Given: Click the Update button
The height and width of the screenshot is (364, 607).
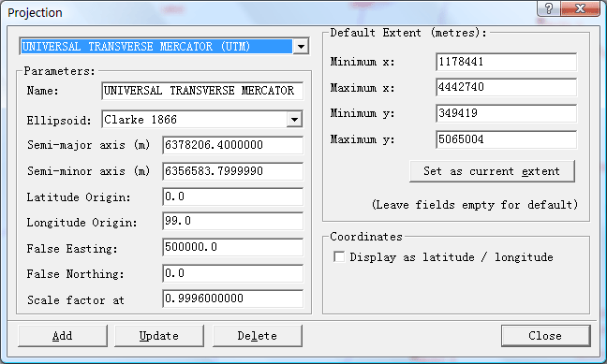Looking at the screenshot, I should (x=159, y=336).
